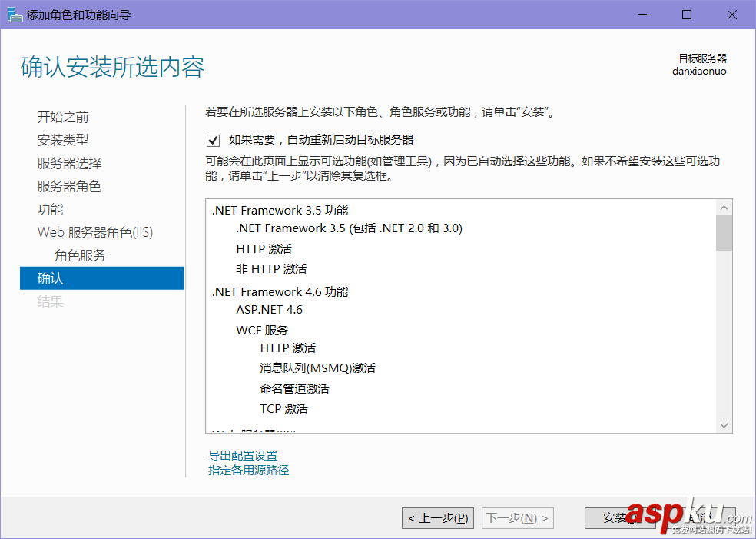
Task: Select the ASP.NET 4.6 list entry
Action: click(269, 310)
